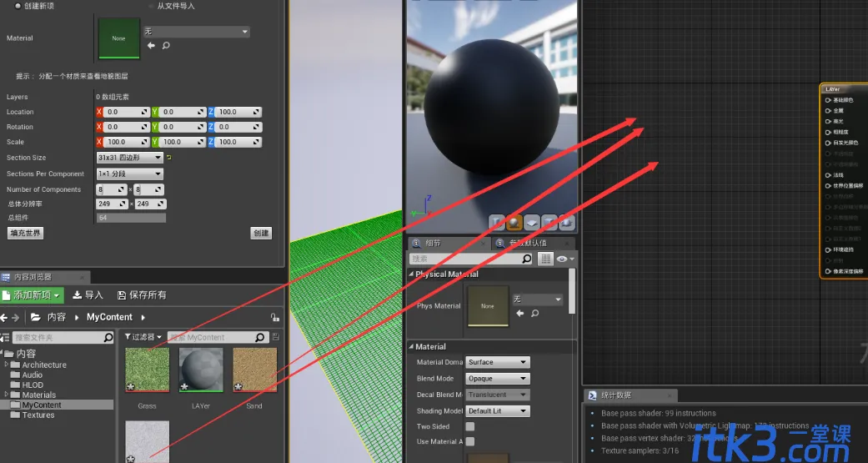Click the Scale X field showing 100.0
The width and height of the screenshot is (868, 463).
126,142
